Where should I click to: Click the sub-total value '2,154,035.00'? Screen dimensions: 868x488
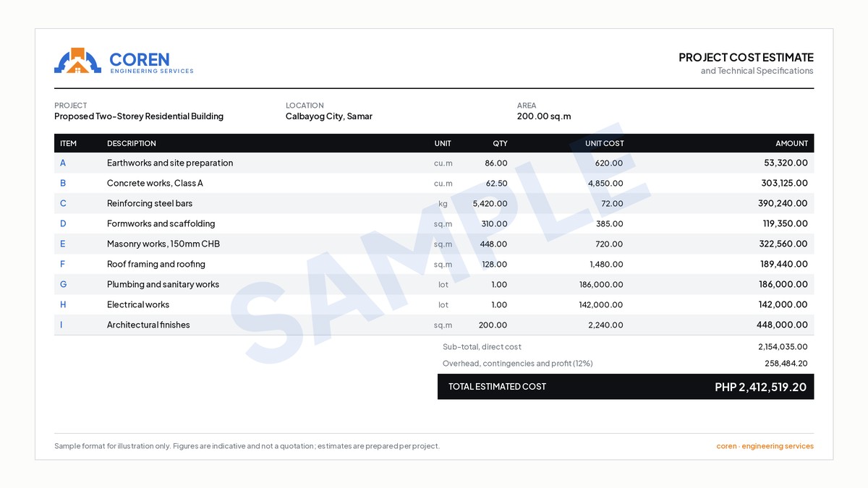[x=783, y=347]
